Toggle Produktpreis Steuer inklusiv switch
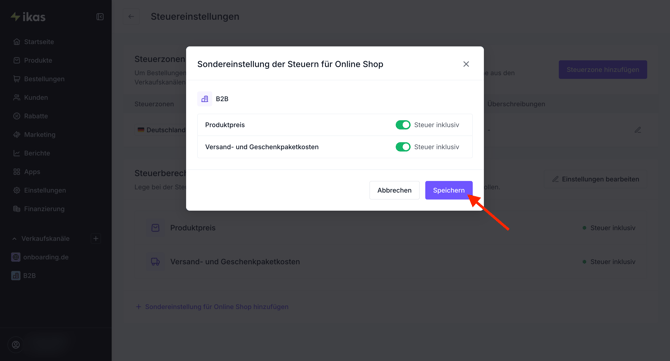 pos(403,125)
